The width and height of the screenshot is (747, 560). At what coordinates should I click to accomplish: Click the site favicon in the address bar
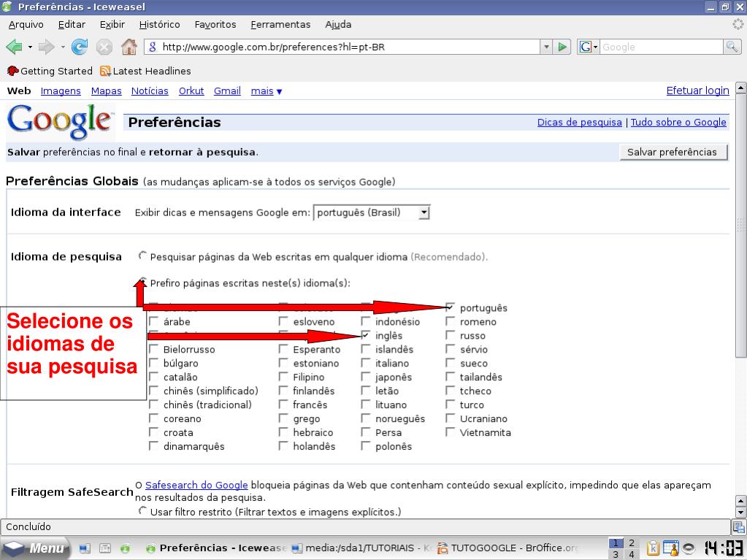coord(153,47)
